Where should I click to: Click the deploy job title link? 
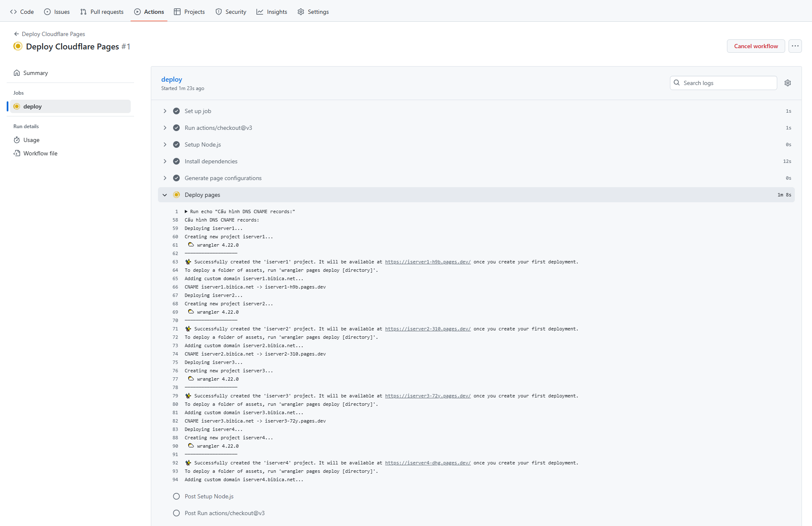pos(172,79)
